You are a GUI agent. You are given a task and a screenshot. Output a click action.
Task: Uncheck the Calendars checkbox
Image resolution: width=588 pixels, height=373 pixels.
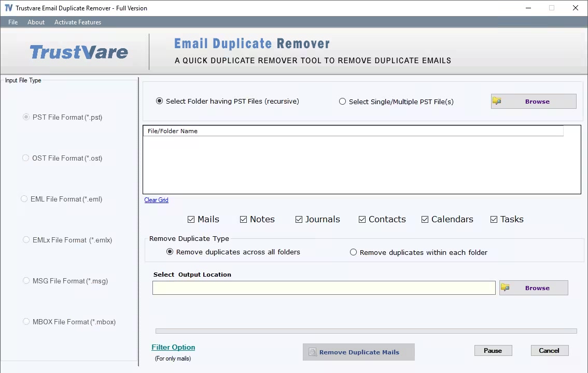[425, 220]
